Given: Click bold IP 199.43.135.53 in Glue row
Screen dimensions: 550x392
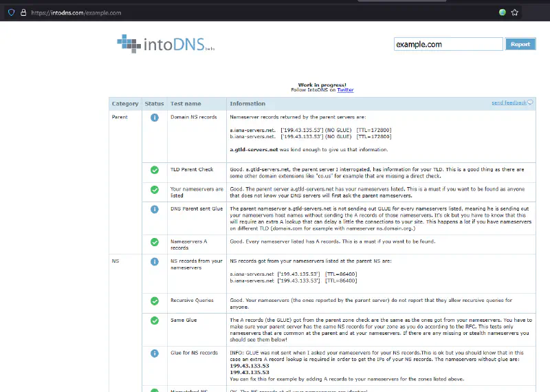Looking at the screenshot, I should (250, 372).
